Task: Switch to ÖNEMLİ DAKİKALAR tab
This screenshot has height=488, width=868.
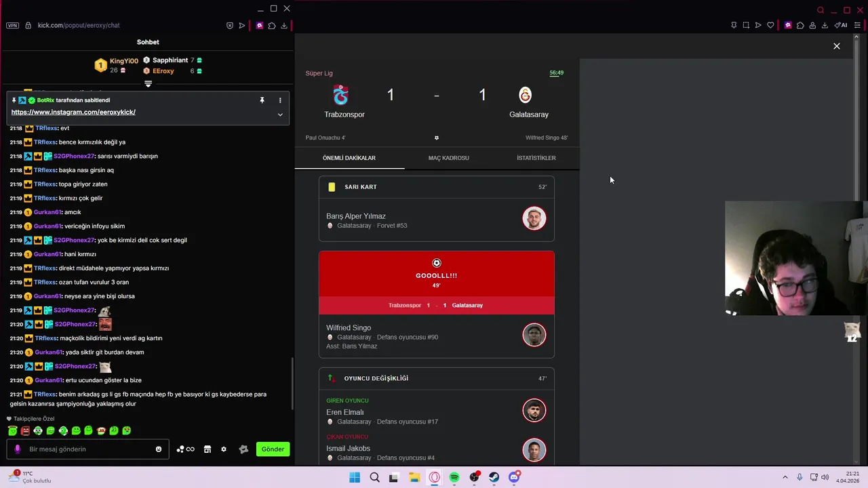Action: pyautogui.click(x=349, y=158)
